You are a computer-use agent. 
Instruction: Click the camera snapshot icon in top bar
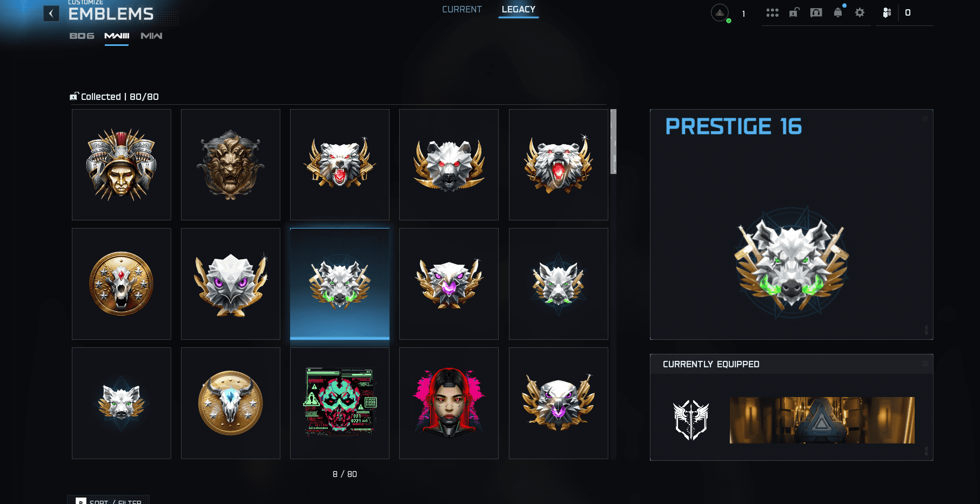pyautogui.click(x=816, y=12)
